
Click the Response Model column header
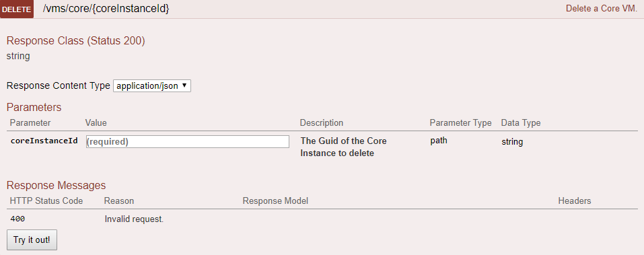coord(276,201)
